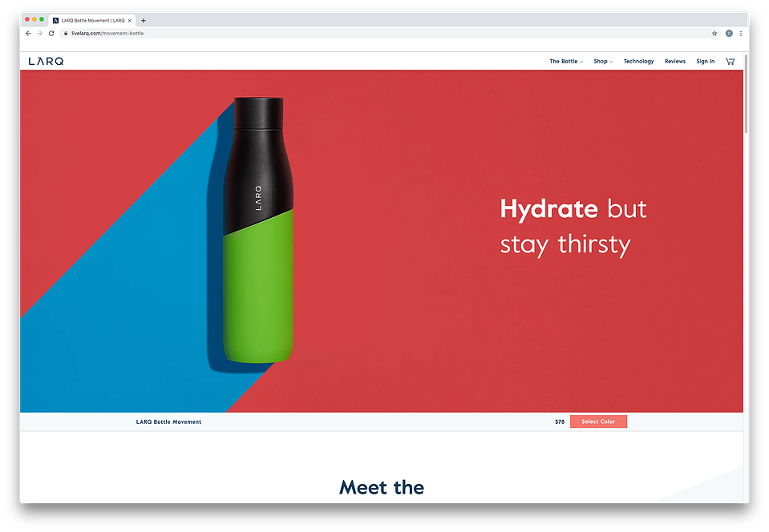Click the Select Color button
Screen dimensions: 769x532
[598, 421]
